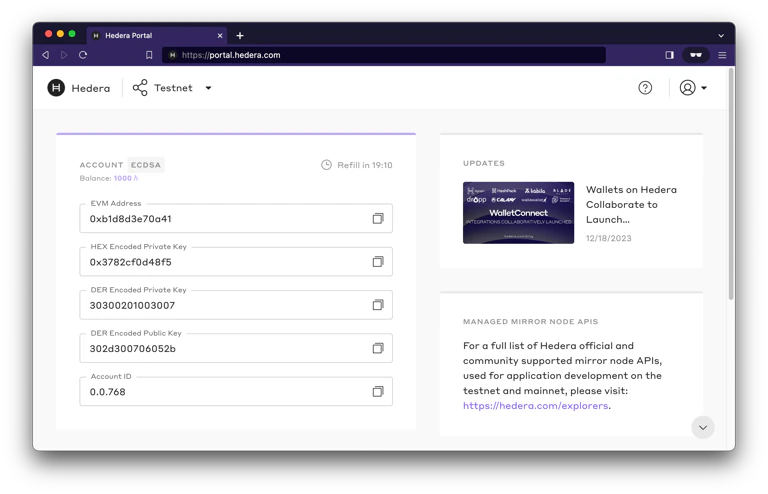Click the DER Encoded Private Key field
Image resolution: width=768 pixels, height=494 pixels.
click(236, 305)
